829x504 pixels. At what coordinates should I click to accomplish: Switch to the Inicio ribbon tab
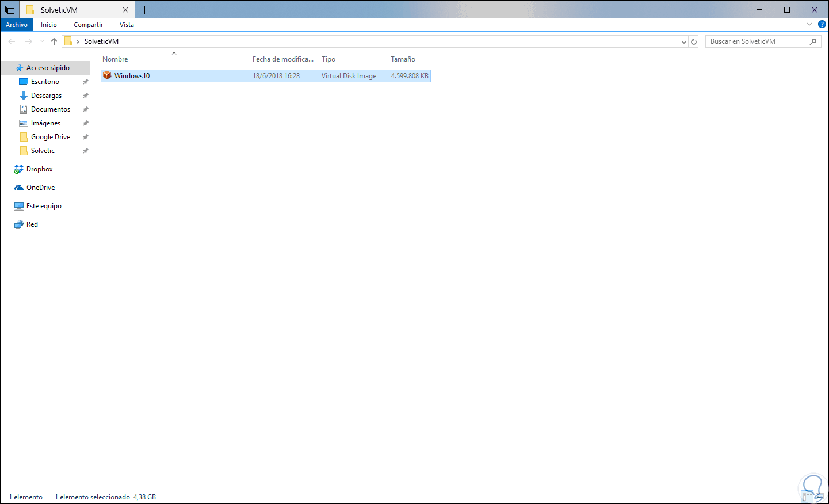(x=49, y=25)
